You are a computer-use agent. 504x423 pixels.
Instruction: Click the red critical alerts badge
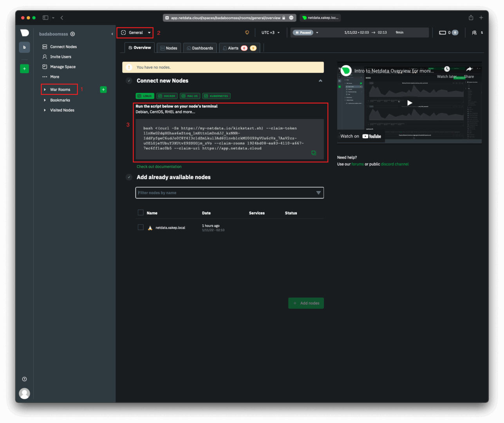pos(244,48)
